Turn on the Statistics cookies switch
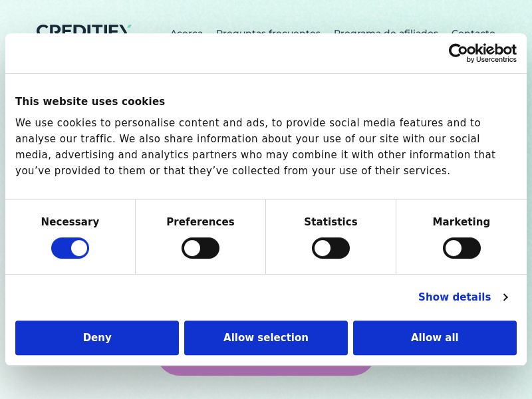The image size is (532, 399). (x=331, y=248)
